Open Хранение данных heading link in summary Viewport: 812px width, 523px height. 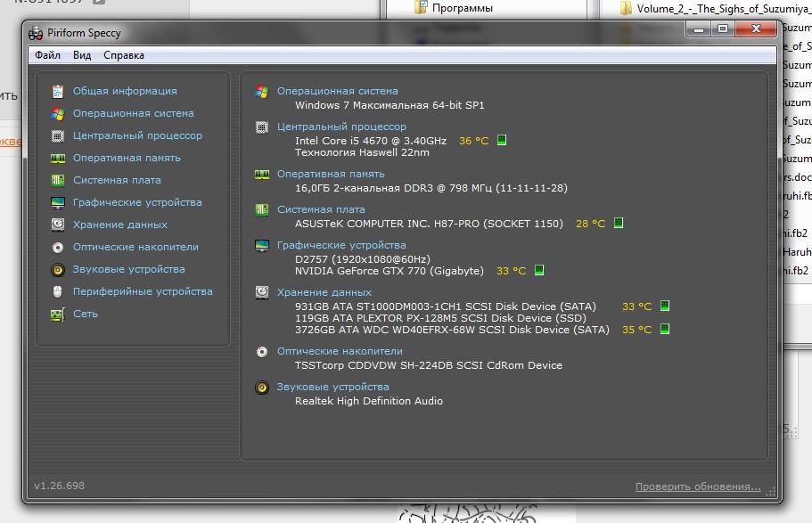[324, 292]
